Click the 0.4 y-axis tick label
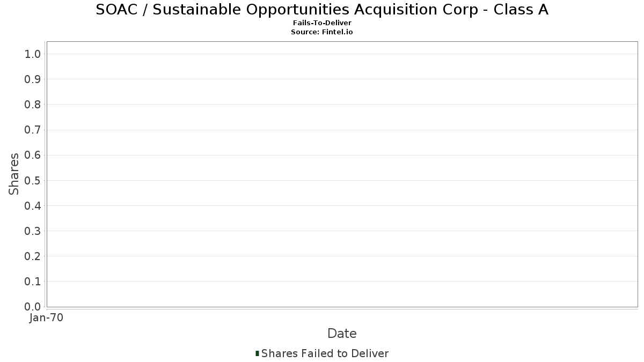Viewport: 644px width, 362px height. [33, 206]
